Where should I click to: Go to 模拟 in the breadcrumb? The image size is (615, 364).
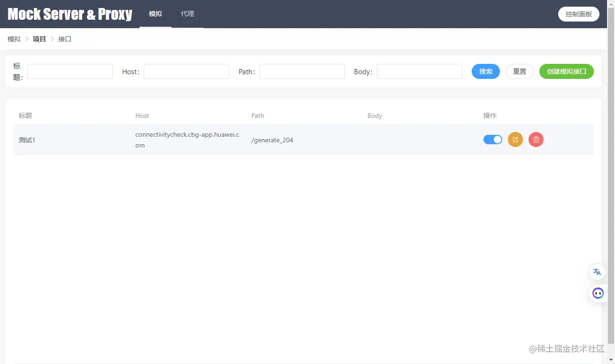(x=14, y=39)
